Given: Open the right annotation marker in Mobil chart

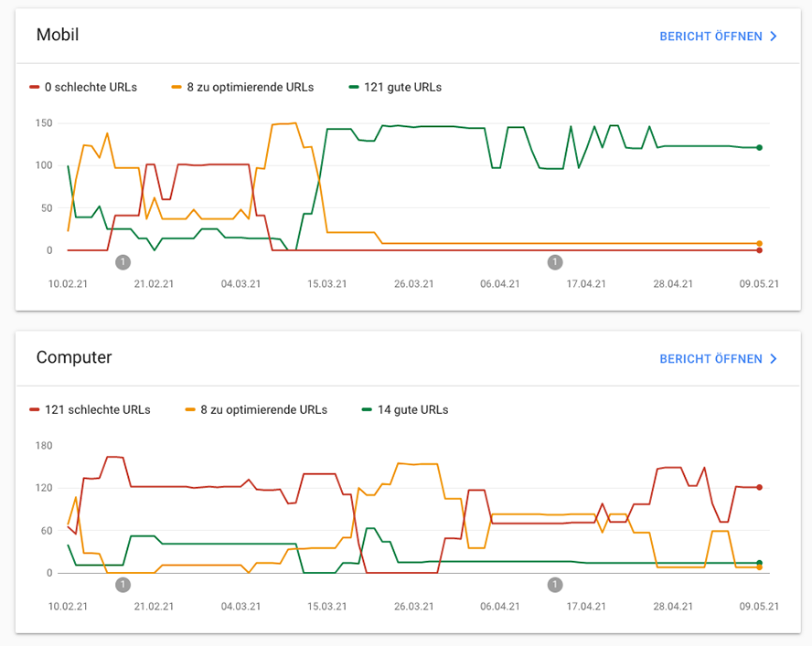Looking at the screenshot, I should pyautogui.click(x=554, y=262).
